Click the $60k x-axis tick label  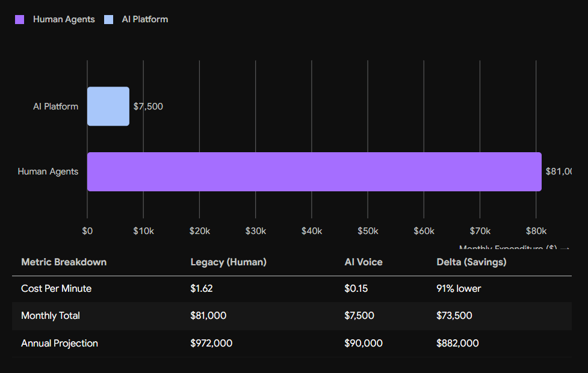click(424, 231)
